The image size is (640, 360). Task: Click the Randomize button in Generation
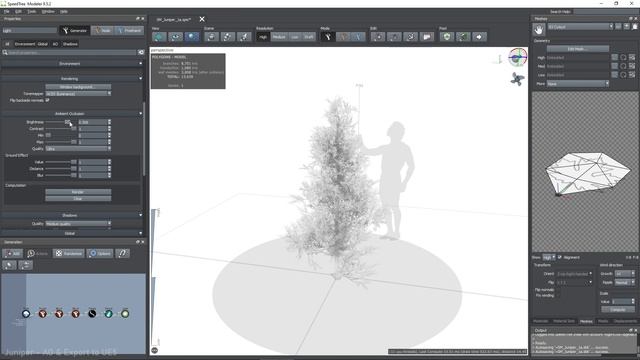click(x=69, y=253)
